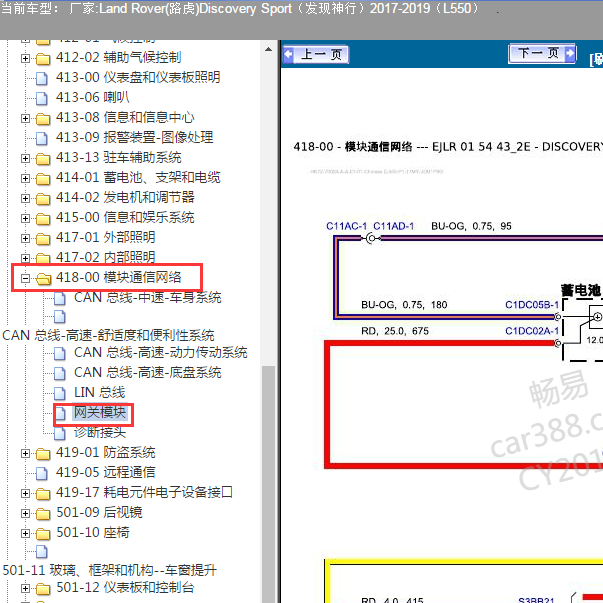Screen dimensions: 603x603
Task: Collapse the 418-00 模块通信网络 node
Action: (25, 278)
